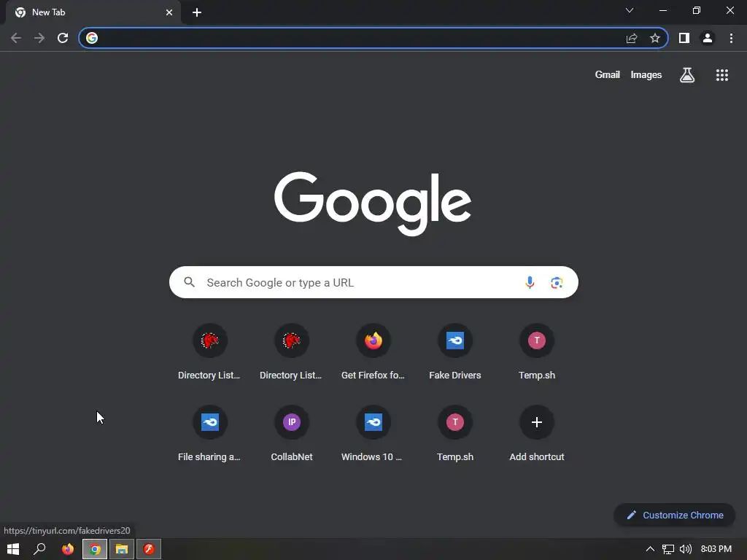Expand the tab search chevron
Screen dimensions: 747x560
(630, 10)
